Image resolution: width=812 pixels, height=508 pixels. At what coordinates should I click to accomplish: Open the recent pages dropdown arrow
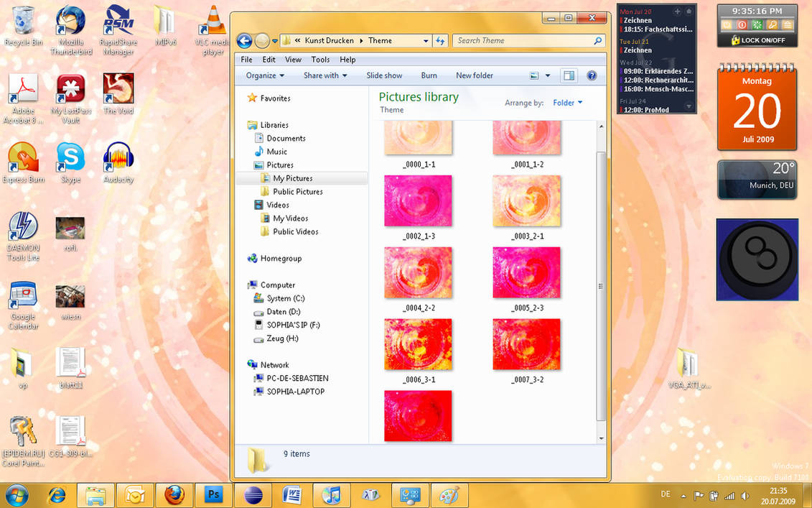[274, 40]
